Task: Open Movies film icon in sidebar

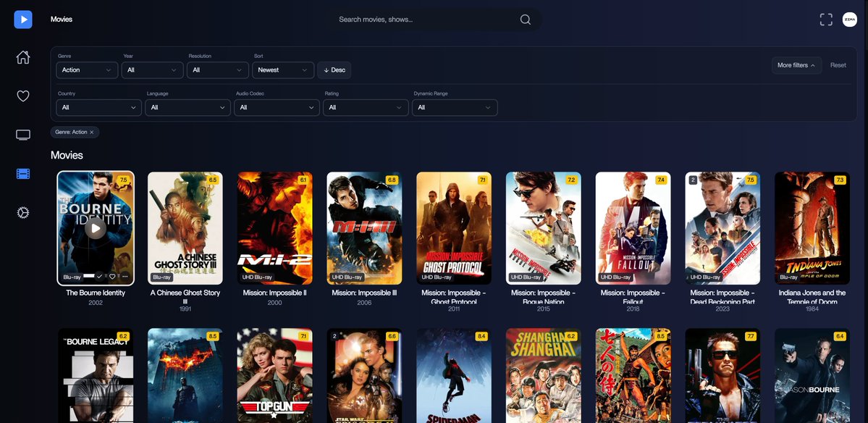Action: point(22,174)
